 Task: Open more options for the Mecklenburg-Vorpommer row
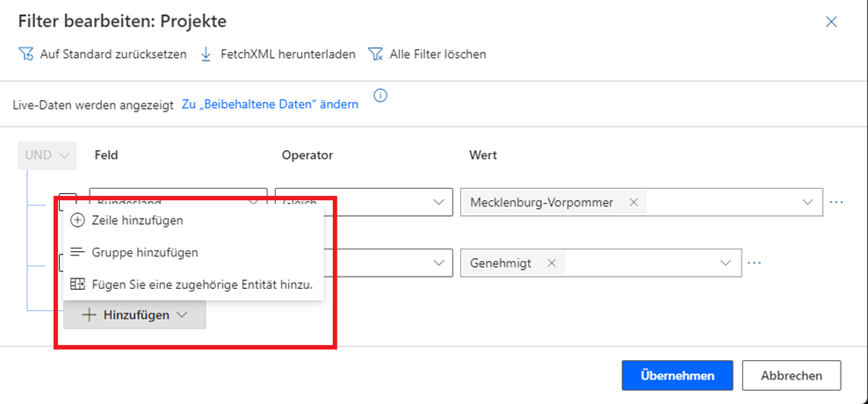pos(836,202)
